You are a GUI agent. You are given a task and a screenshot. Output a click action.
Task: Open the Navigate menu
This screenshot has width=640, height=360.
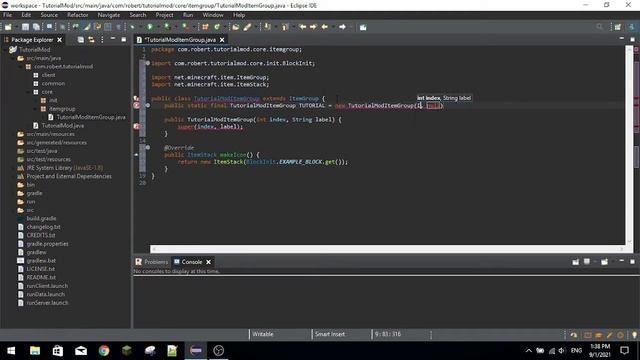109,15
